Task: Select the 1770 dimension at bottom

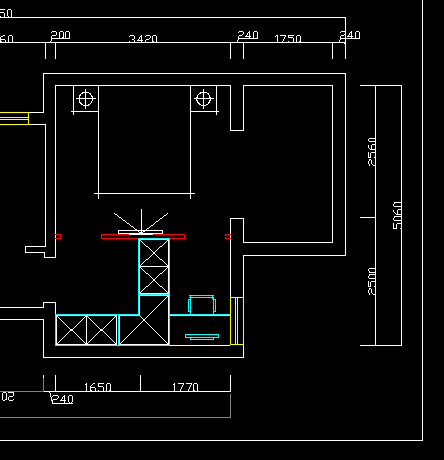Action: click(185, 387)
